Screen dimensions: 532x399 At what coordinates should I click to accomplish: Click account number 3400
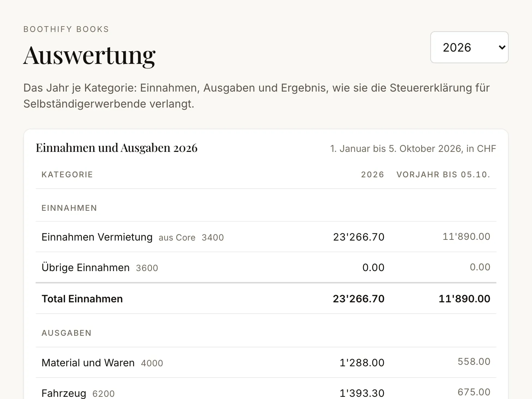point(213,238)
